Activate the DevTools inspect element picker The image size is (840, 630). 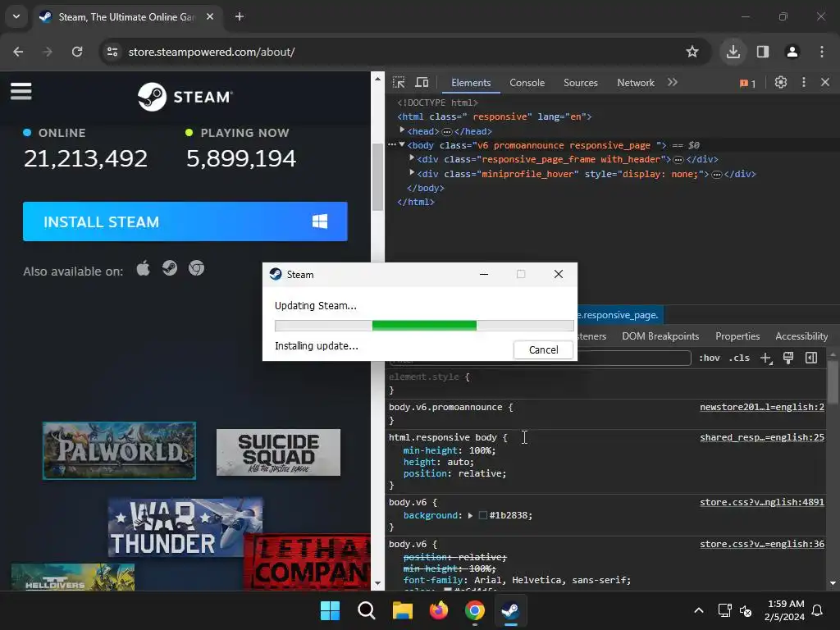click(399, 83)
